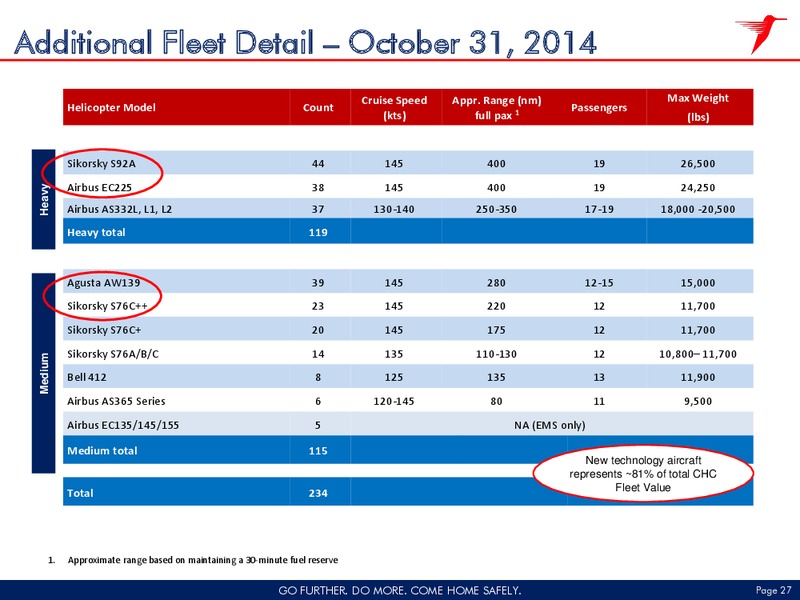Click the S92A max weight '26,500'
This screenshot has width=800, height=600.
pyautogui.click(x=698, y=164)
